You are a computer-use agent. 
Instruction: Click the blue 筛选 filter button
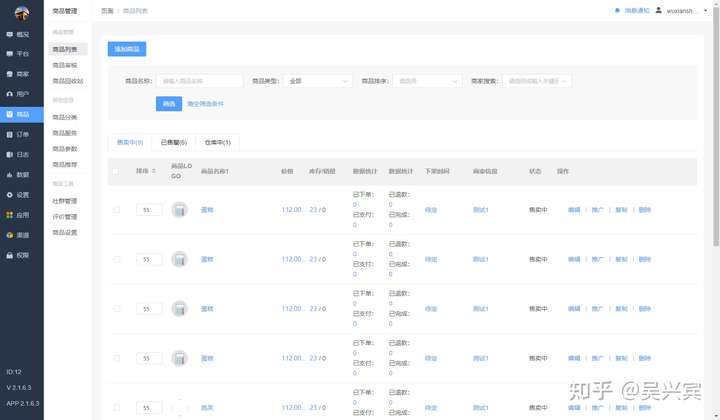click(169, 104)
